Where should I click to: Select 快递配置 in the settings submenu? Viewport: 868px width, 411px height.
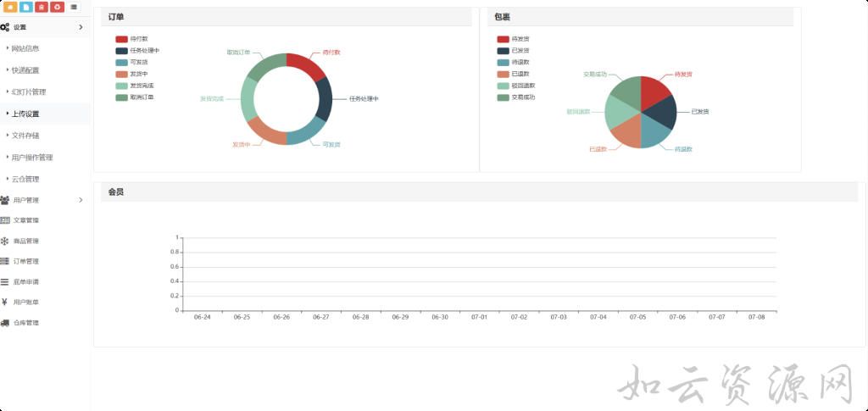(x=25, y=70)
